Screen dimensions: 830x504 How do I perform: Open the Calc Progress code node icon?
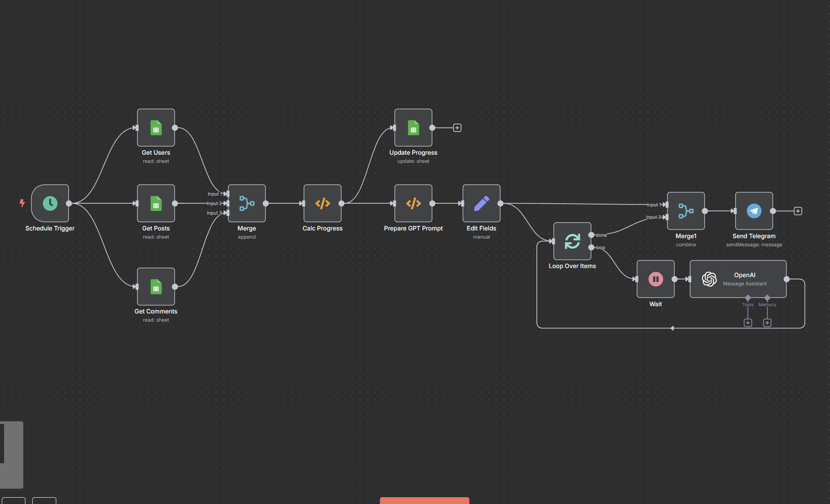click(x=323, y=203)
